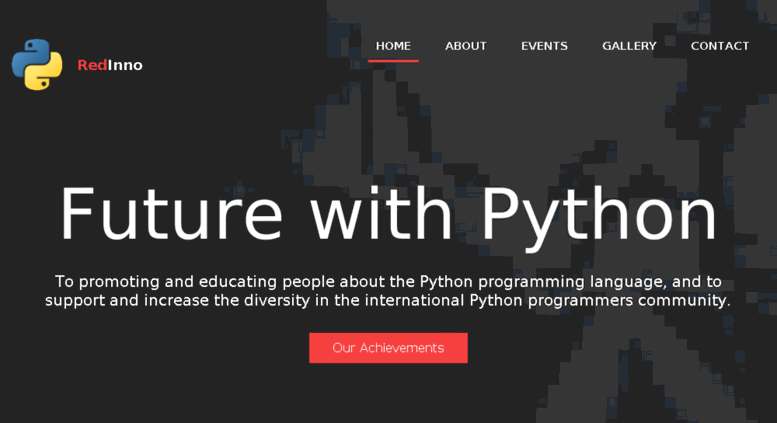Click the Our Achievements button
777x423 pixels.
click(388, 348)
